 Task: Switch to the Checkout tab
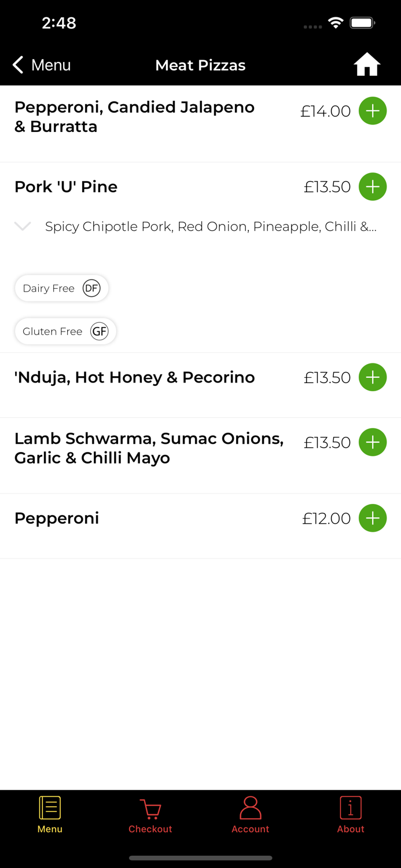coord(150,815)
